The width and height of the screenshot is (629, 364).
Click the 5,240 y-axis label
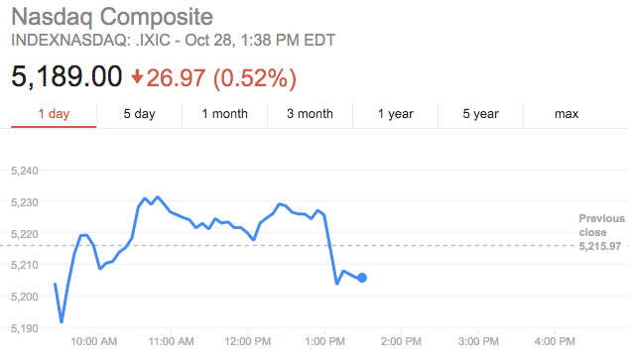(25, 171)
